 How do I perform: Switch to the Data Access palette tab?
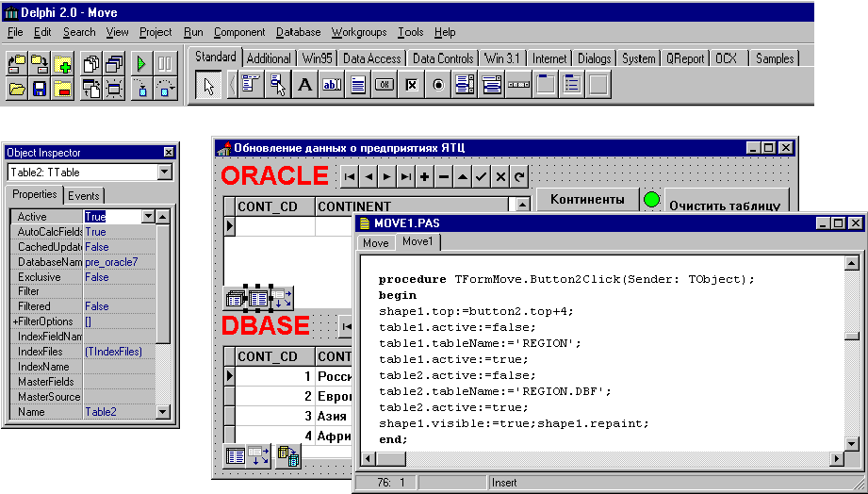pyautogui.click(x=371, y=58)
